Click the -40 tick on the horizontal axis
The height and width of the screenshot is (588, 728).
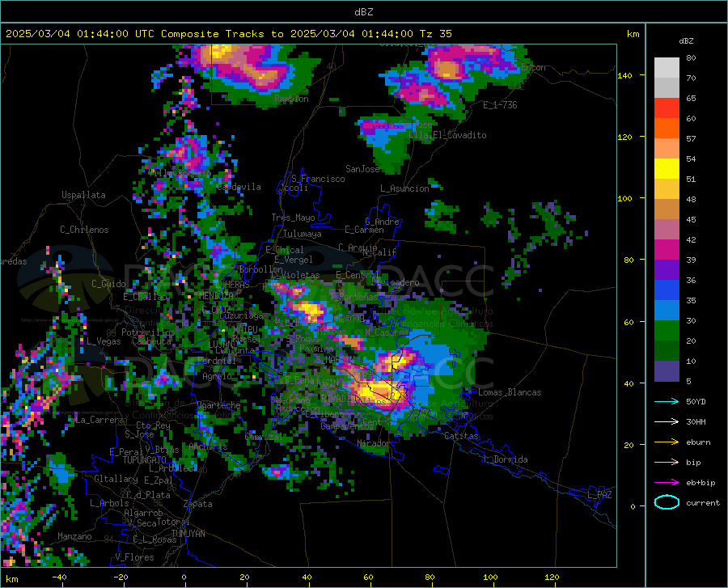pyautogui.click(x=59, y=577)
